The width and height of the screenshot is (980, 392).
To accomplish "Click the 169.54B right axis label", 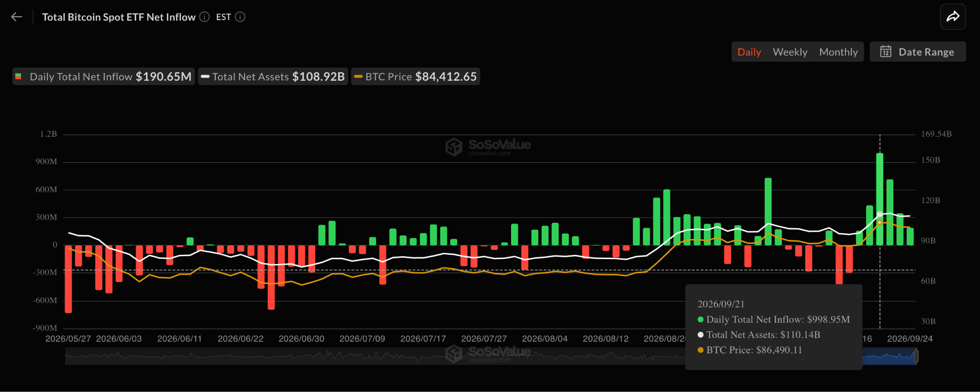I will pos(936,134).
